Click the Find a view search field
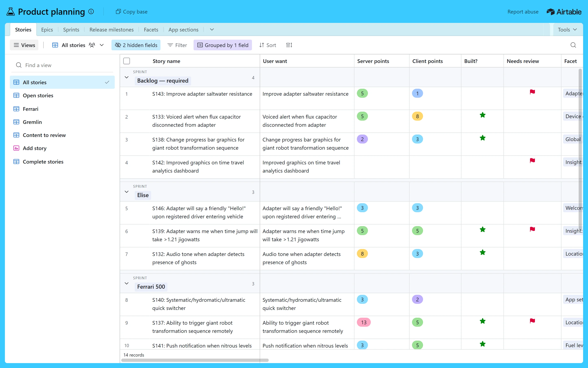This screenshot has height=368, width=588. pyautogui.click(x=63, y=65)
